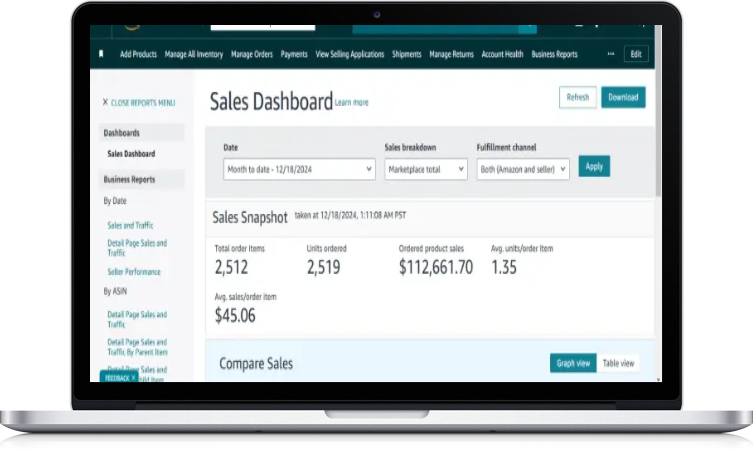753x450 pixels.
Task: Expand the Sales breakdown dropdown
Action: (426, 169)
